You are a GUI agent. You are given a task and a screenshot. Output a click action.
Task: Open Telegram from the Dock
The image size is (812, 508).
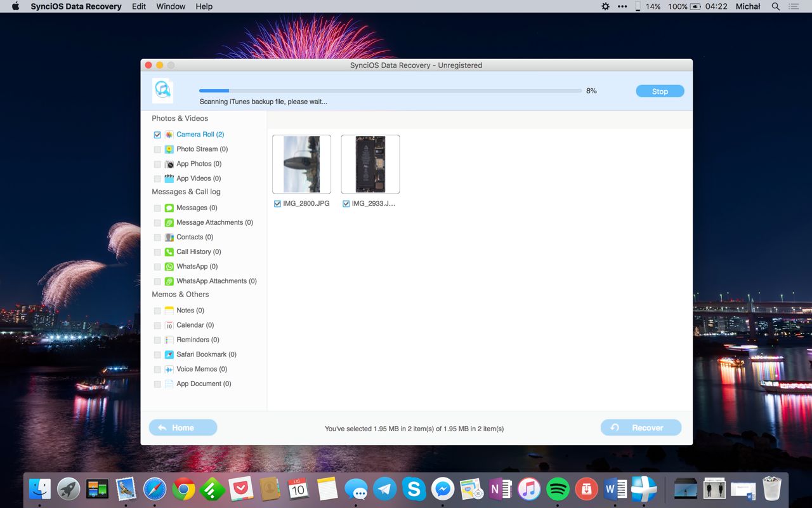(384, 489)
